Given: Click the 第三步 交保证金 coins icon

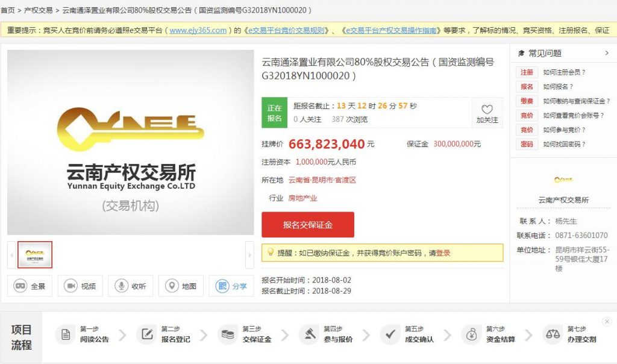Looking at the screenshot, I should pyautogui.click(x=228, y=334).
